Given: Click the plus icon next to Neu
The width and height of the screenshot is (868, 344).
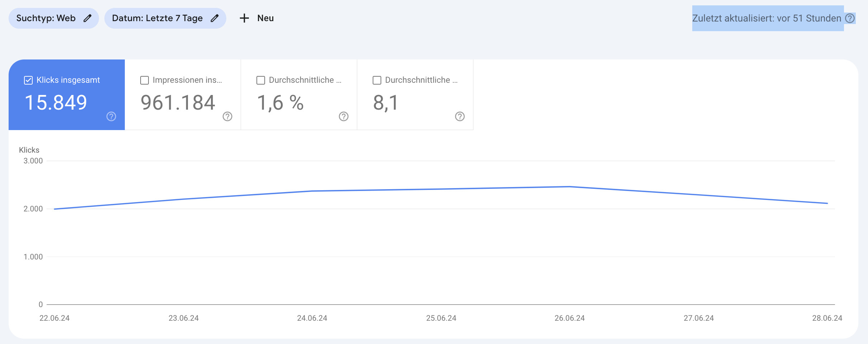Looking at the screenshot, I should [244, 18].
